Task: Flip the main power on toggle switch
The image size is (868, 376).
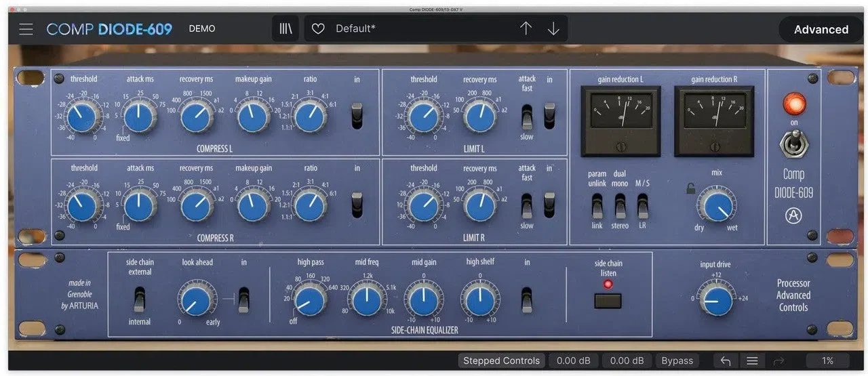Action: [794, 144]
